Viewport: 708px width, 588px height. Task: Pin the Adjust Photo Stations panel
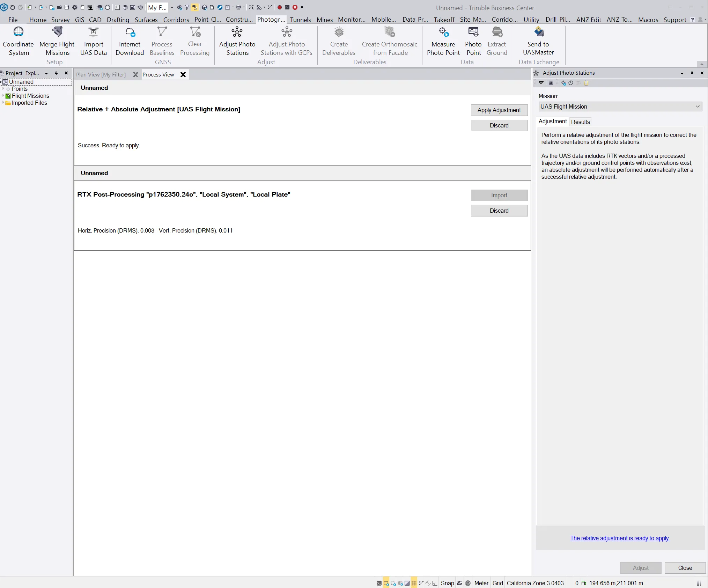pos(692,73)
